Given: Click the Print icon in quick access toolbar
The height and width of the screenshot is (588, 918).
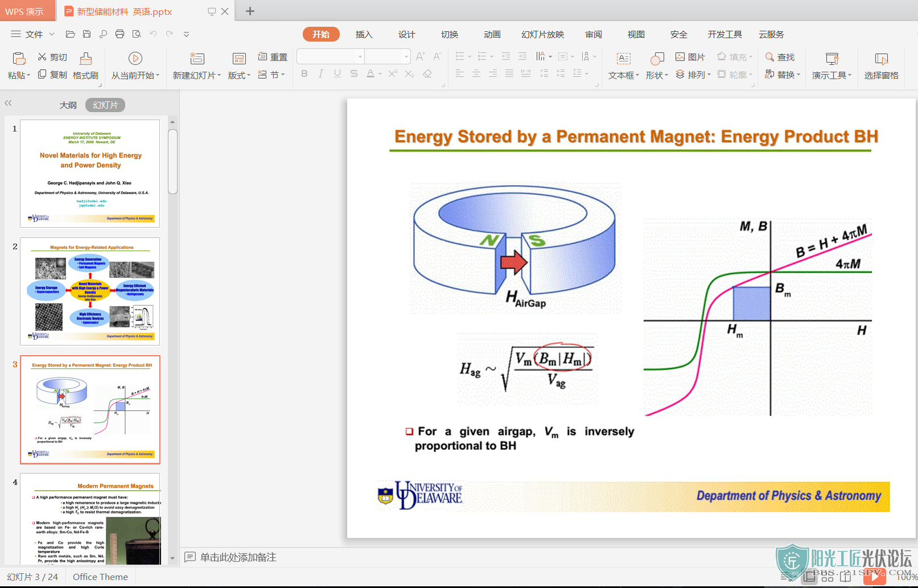Looking at the screenshot, I should (120, 34).
